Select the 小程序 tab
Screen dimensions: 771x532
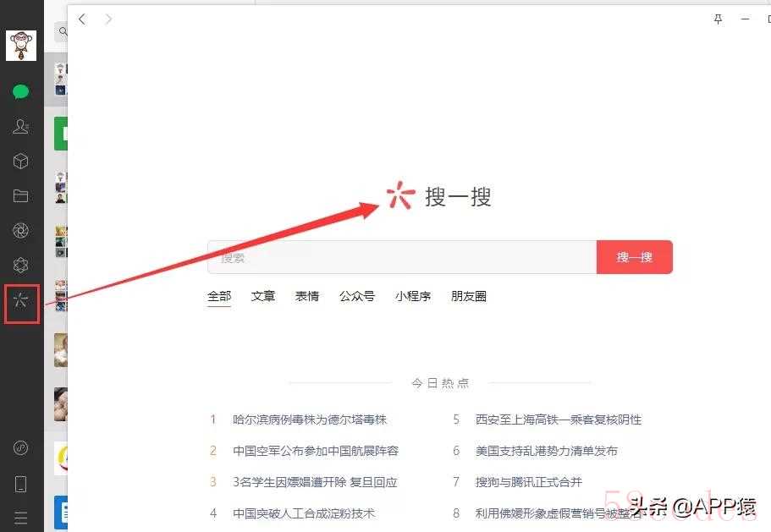pyautogui.click(x=413, y=296)
